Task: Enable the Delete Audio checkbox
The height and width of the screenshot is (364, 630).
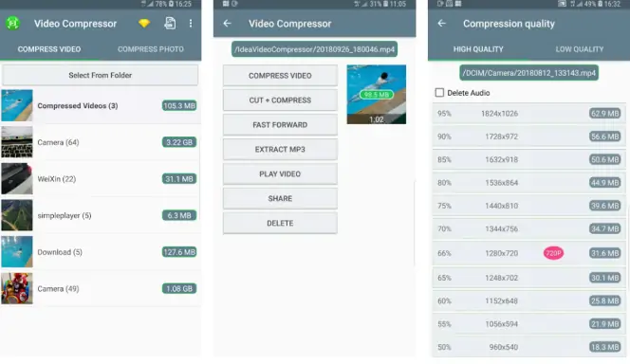Action: (x=439, y=93)
